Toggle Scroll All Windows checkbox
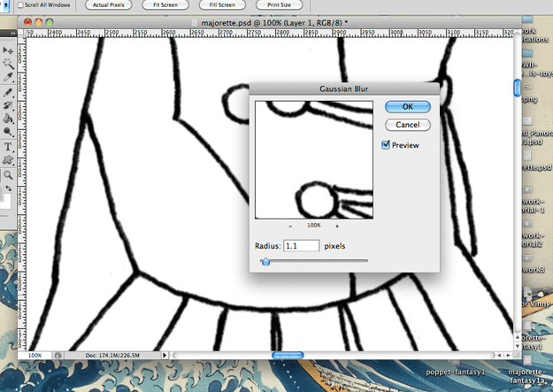Screen dimensions: 553x392 click(21, 5)
